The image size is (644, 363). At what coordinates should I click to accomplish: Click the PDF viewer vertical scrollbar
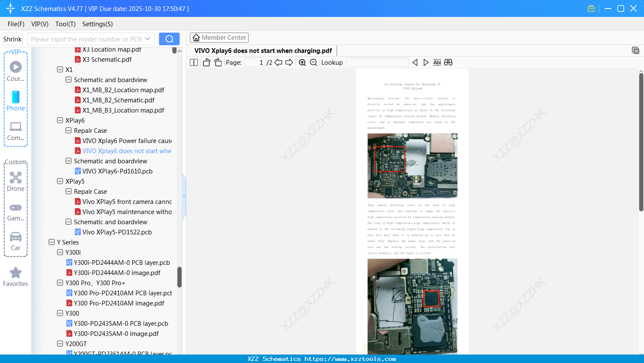tap(641, 142)
